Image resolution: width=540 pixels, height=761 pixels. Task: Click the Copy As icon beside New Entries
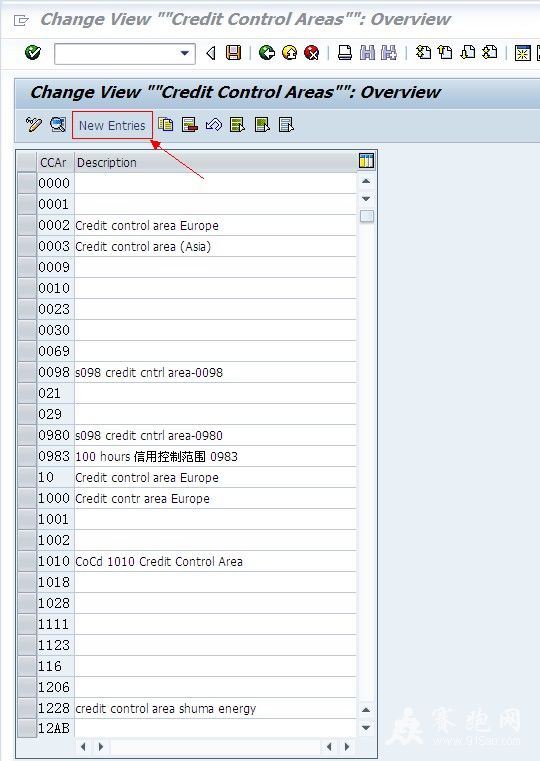(165, 125)
